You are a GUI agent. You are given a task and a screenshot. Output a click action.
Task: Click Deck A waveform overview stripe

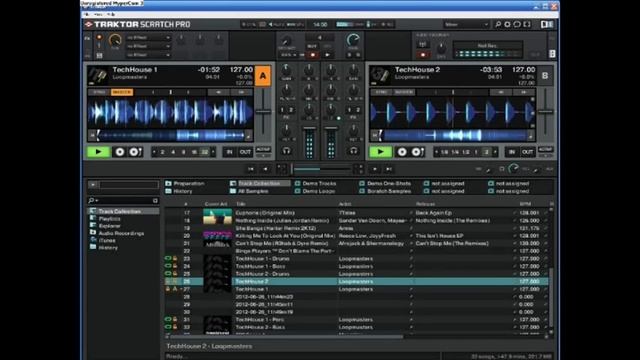point(170,135)
